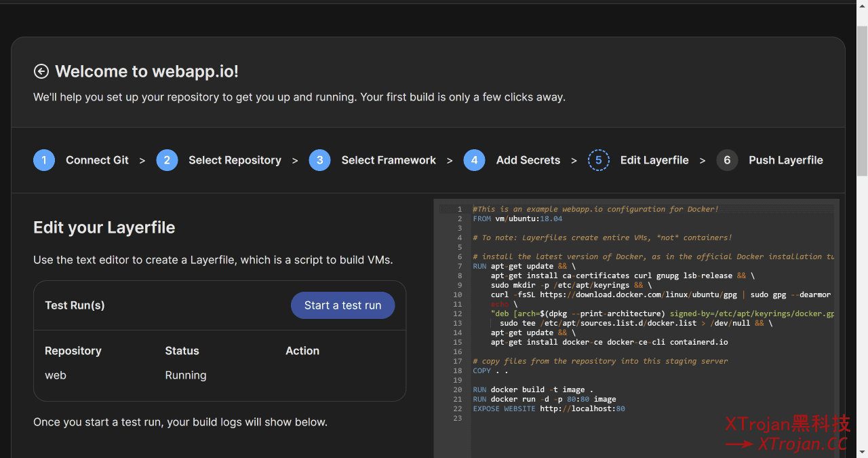Select step 6 number circle
Image resolution: width=868 pixels, height=458 pixels.
pyautogui.click(x=727, y=160)
